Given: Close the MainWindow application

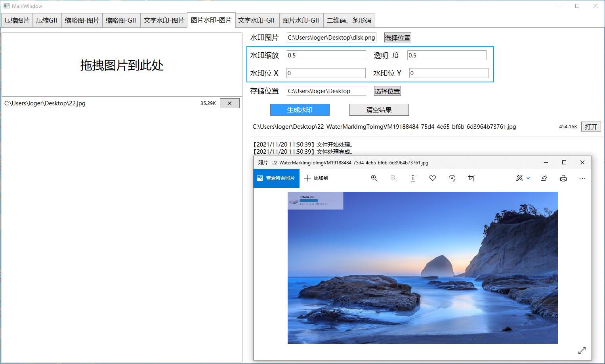Looking at the screenshot, I should (595, 6).
